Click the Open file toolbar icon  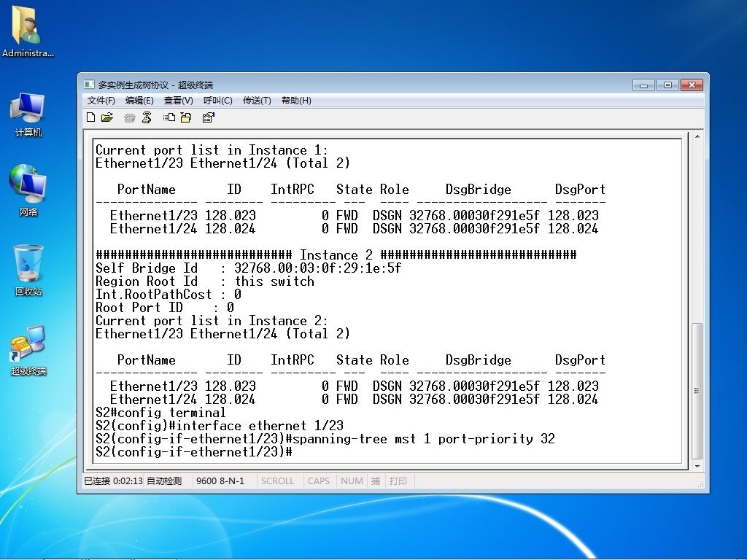click(x=107, y=117)
